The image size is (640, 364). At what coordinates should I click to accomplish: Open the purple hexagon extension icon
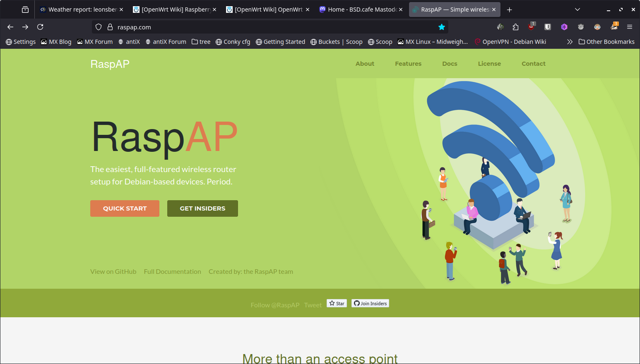click(x=564, y=27)
